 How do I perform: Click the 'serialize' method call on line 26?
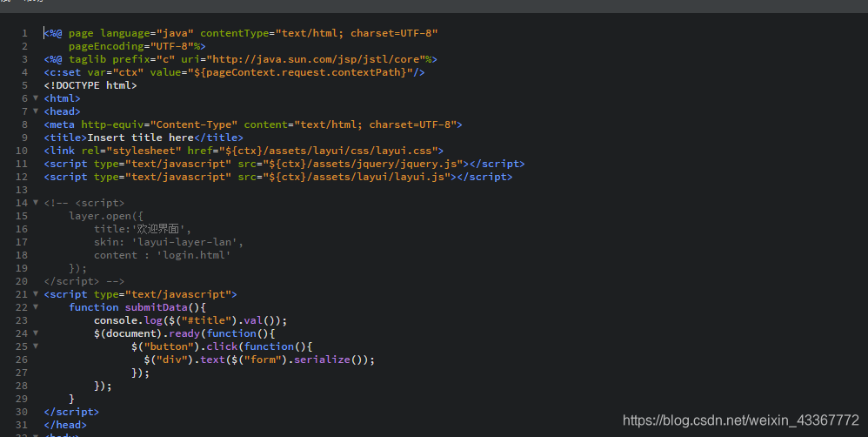[322, 360]
